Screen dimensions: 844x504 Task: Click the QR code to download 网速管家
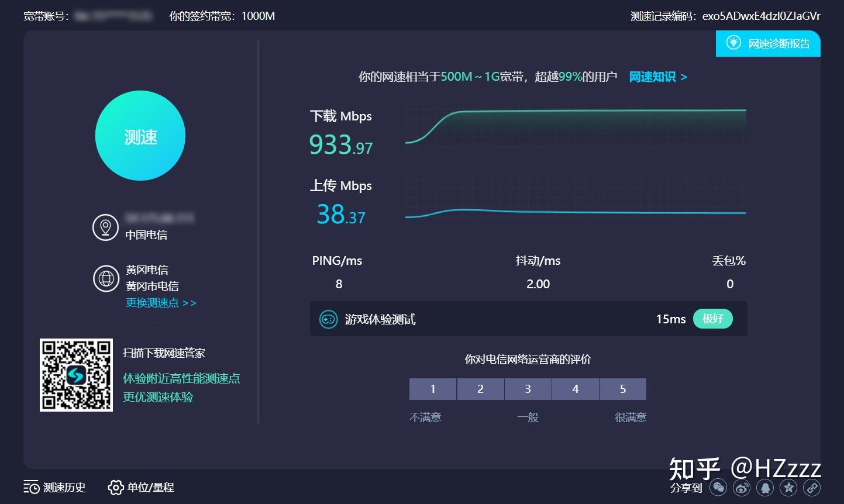click(76, 374)
